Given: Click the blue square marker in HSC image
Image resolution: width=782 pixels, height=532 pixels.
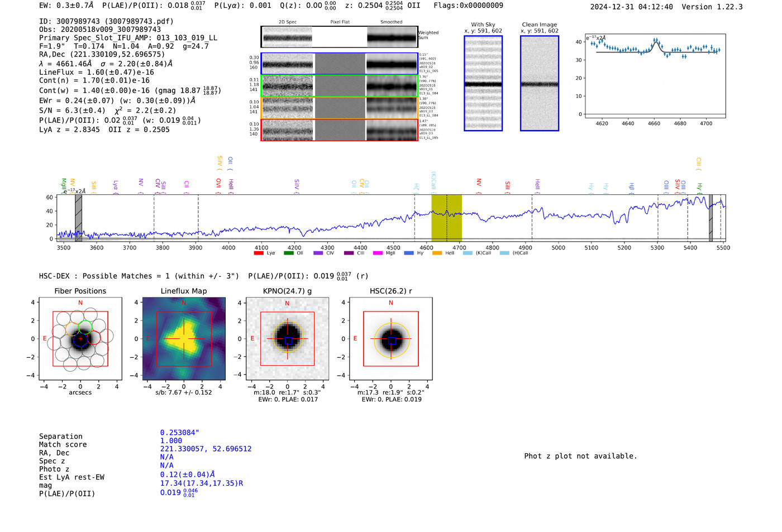Looking at the screenshot, I should (x=392, y=341).
